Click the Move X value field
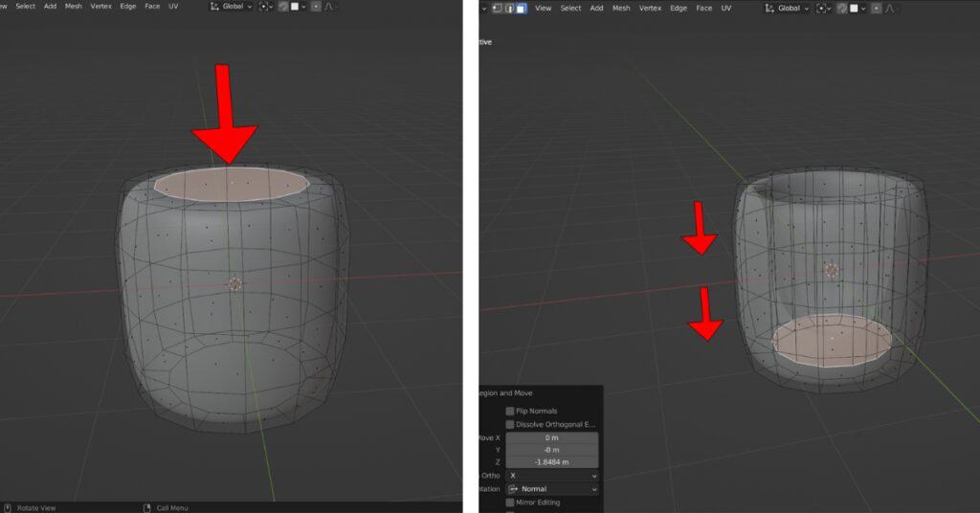The height and width of the screenshot is (513, 980). (551, 437)
